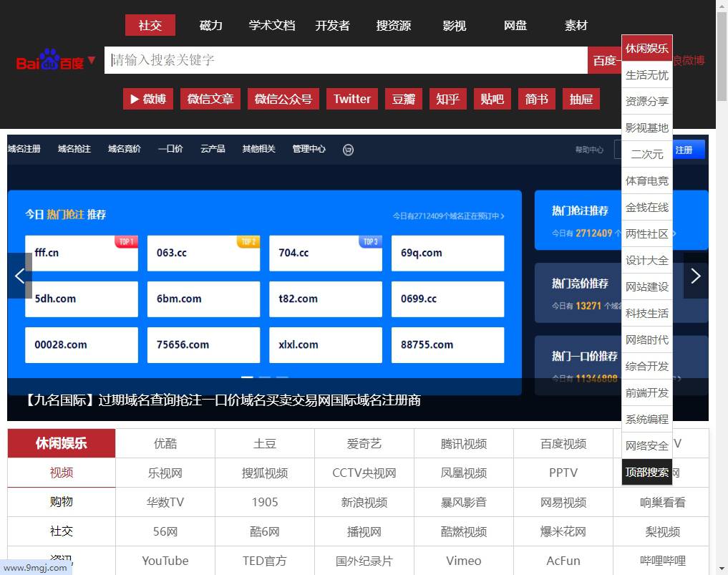Click 顶部搜索 back-to-top menu item
The height and width of the screenshot is (575, 728).
[646, 472]
